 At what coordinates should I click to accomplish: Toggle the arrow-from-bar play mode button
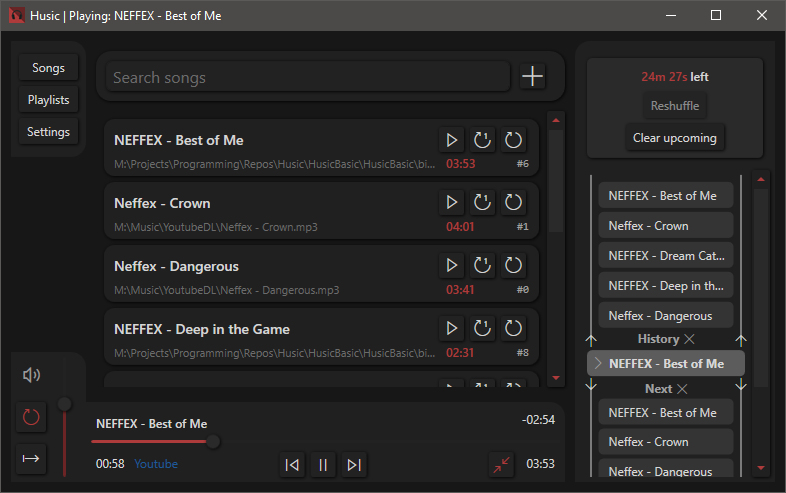click(31, 458)
